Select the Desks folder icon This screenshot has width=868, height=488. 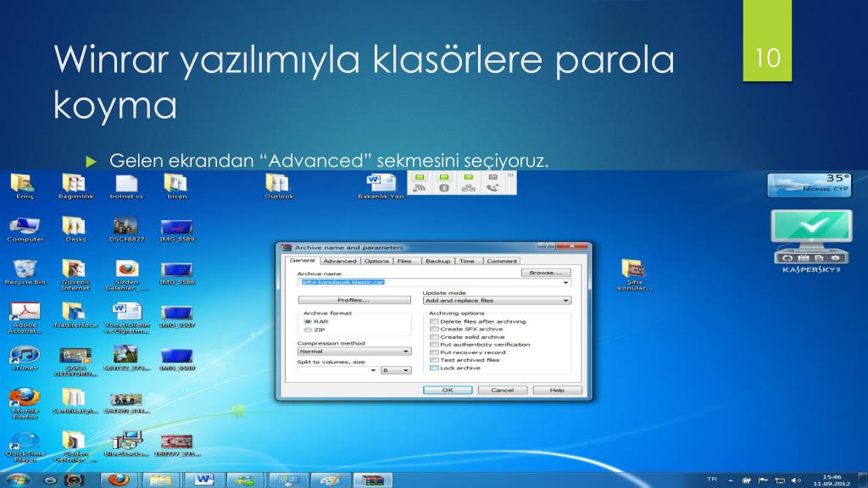75,229
